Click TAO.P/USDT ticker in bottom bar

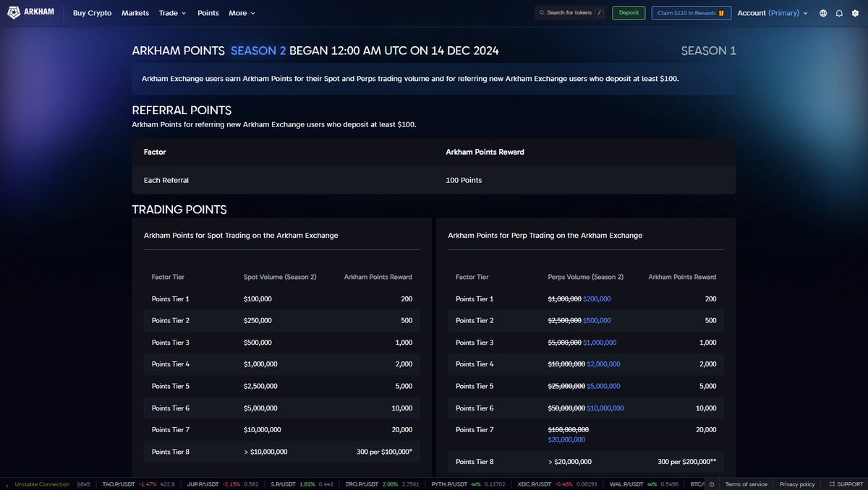coord(140,484)
